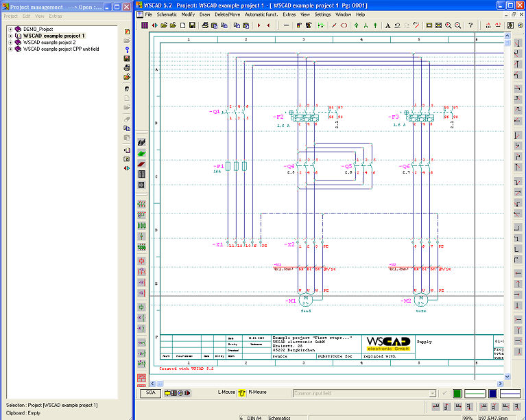The image size is (526, 420).
Task: Go to next page red arrow
Action: click(x=259, y=25)
